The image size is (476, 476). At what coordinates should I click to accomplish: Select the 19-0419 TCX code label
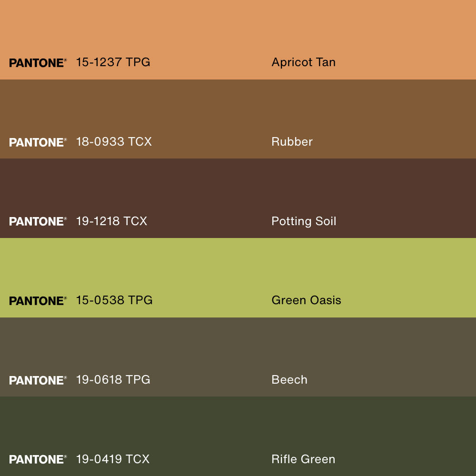tap(113, 459)
